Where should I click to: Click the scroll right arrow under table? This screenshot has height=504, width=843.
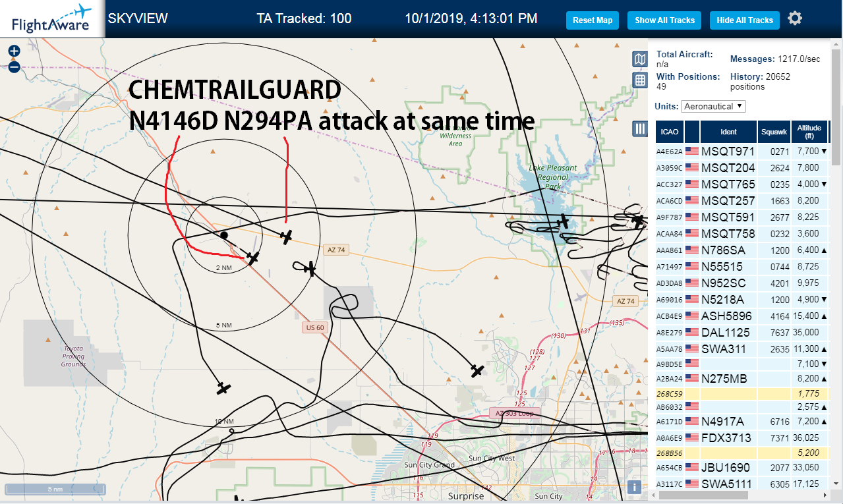(x=826, y=494)
